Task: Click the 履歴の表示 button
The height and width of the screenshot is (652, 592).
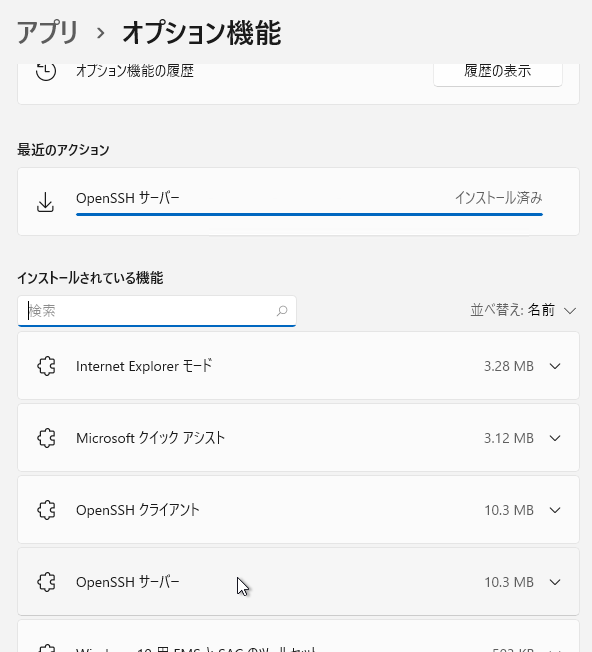Action: [498, 73]
